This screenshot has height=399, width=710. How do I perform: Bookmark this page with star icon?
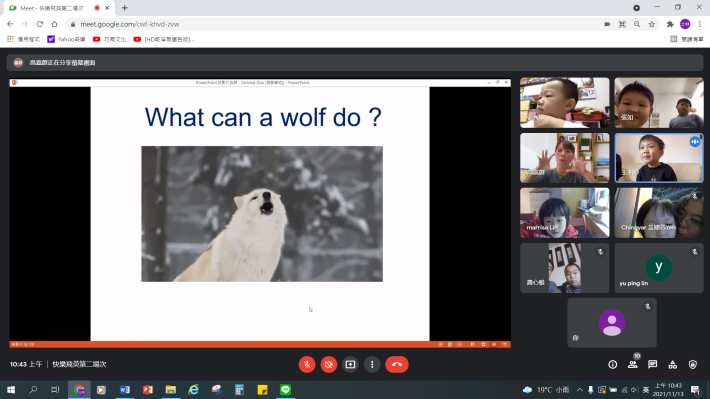pos(652,24)
